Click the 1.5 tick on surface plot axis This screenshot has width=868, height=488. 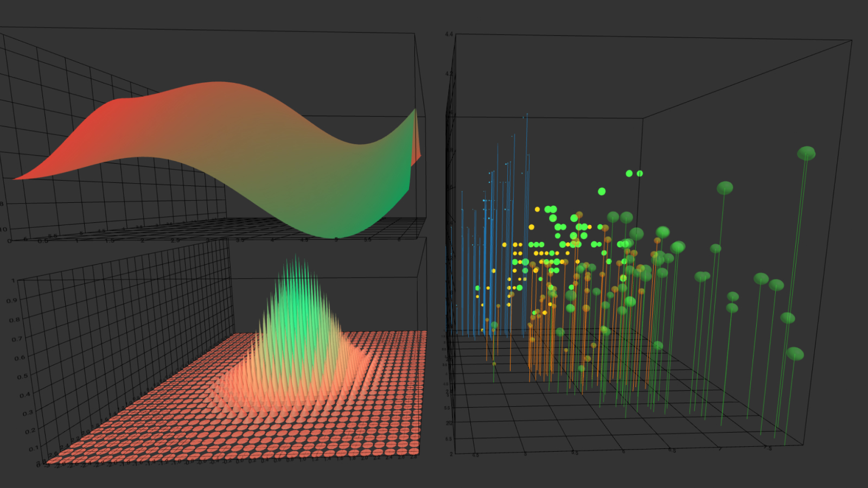tap(110, 241)
